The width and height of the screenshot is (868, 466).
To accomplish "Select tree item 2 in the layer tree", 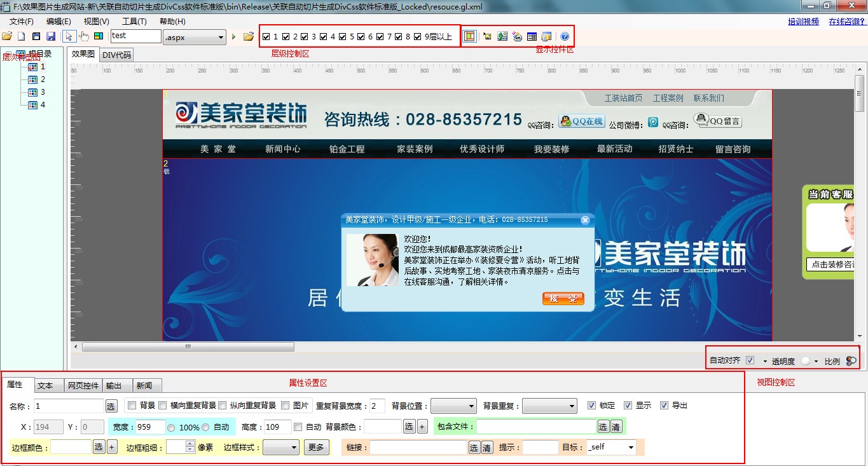I will (37, 79).
